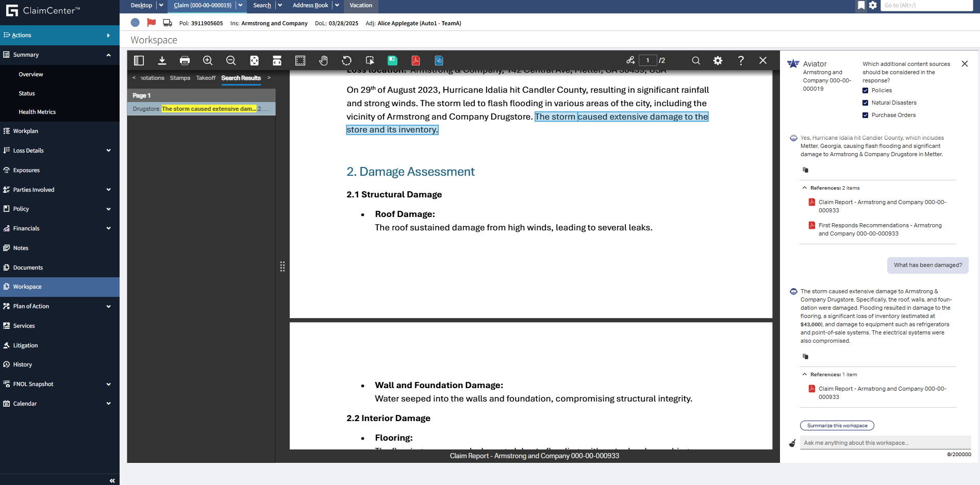This screenshot has height=485, width=980.
Task: Open ClaimCenter settings gear in top bar
Action: 873,5
